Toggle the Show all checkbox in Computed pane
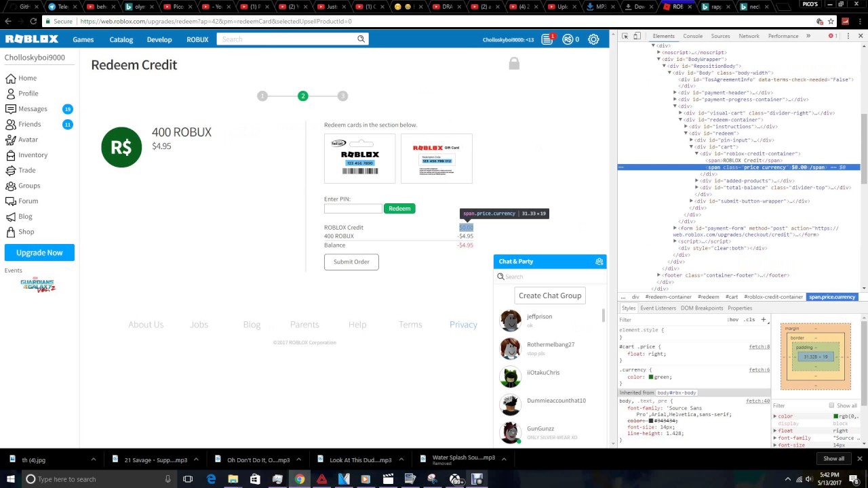 [x=831, y=405]
